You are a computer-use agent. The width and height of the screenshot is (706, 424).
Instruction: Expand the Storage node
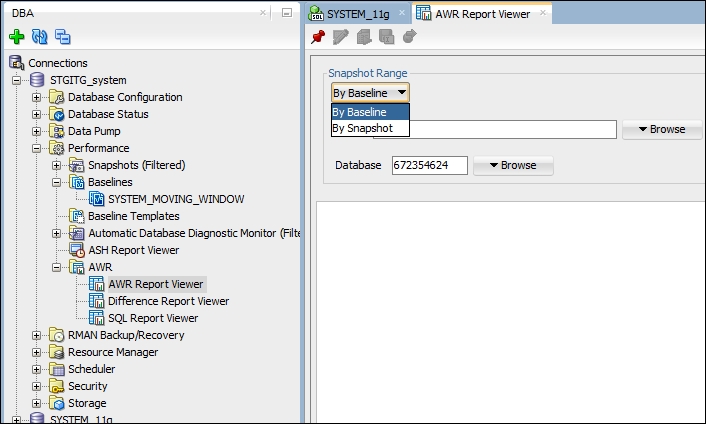click(36, 403)
